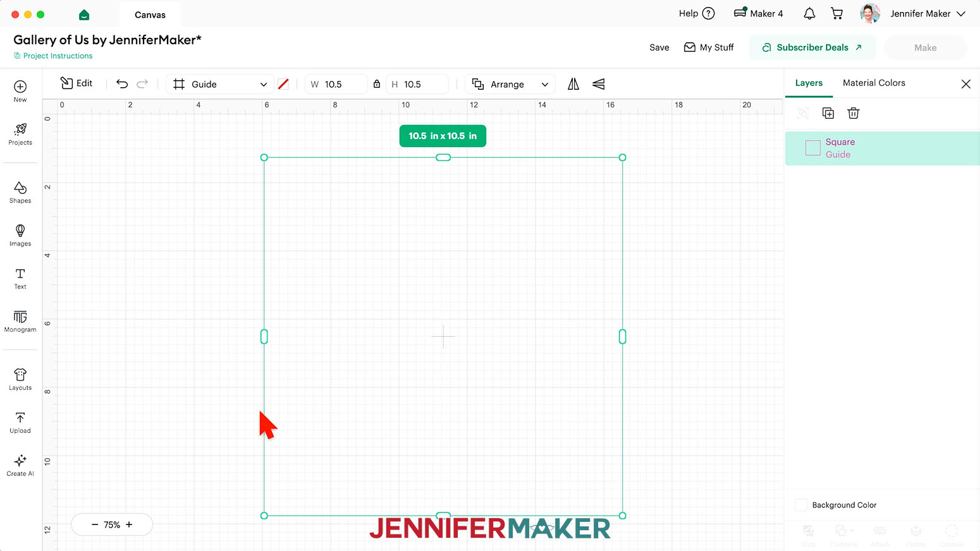This screenshot has height=551, width=980.
Task: Duplicate the selected layer
Action: coord(828,113)
